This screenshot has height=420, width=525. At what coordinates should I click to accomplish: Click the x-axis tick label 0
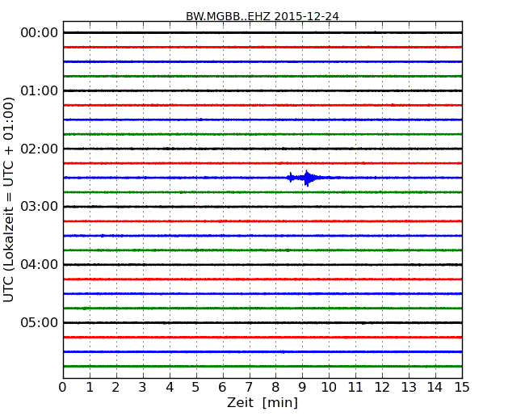tap(63, 388)
